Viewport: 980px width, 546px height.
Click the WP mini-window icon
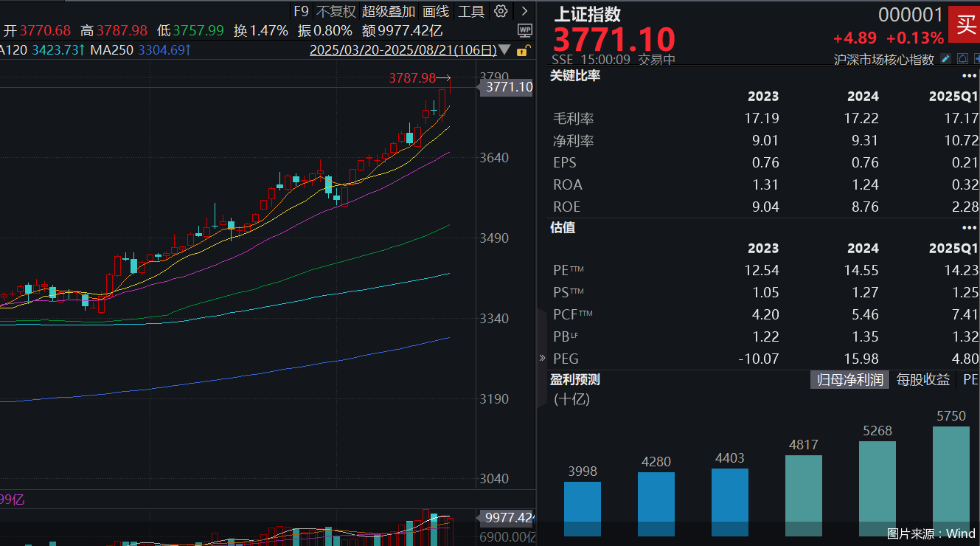tap(525, 30)
